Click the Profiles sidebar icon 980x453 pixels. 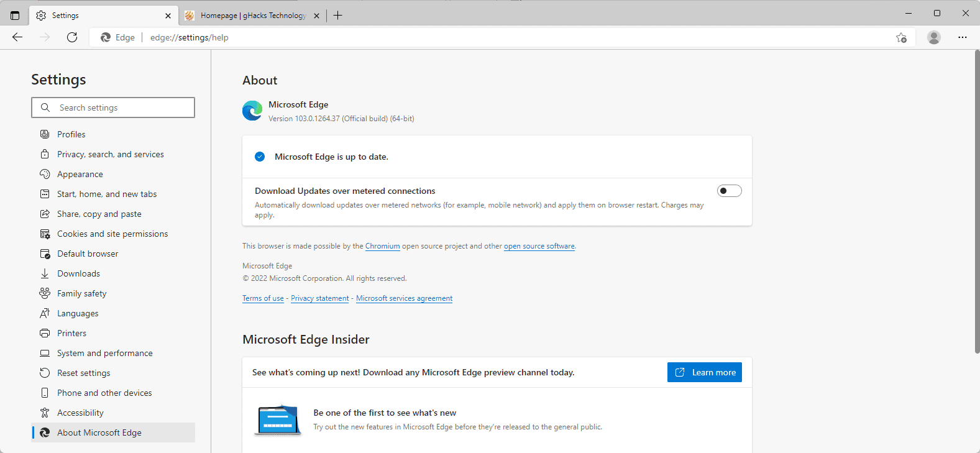coord(45,134)
